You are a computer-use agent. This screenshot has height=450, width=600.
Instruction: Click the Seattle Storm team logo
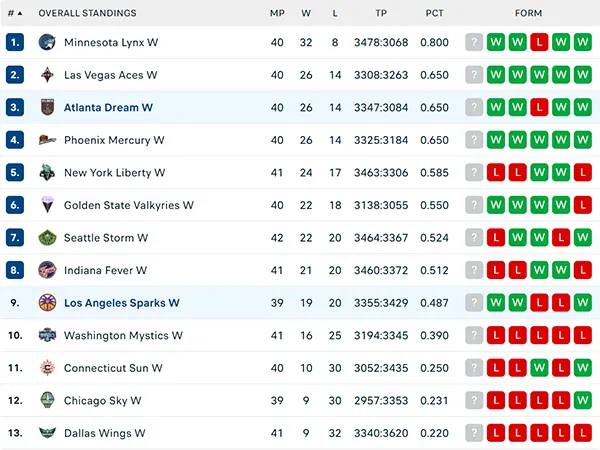point(47,237)
